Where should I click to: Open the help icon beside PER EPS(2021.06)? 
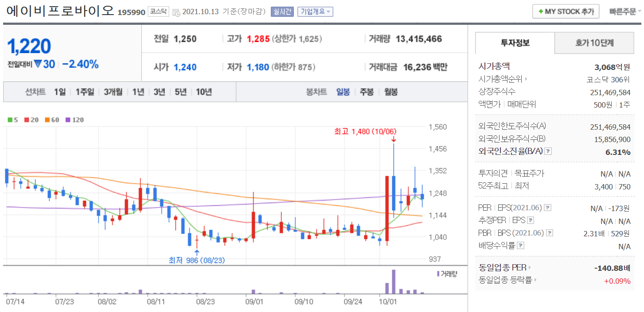pos(548,208)
